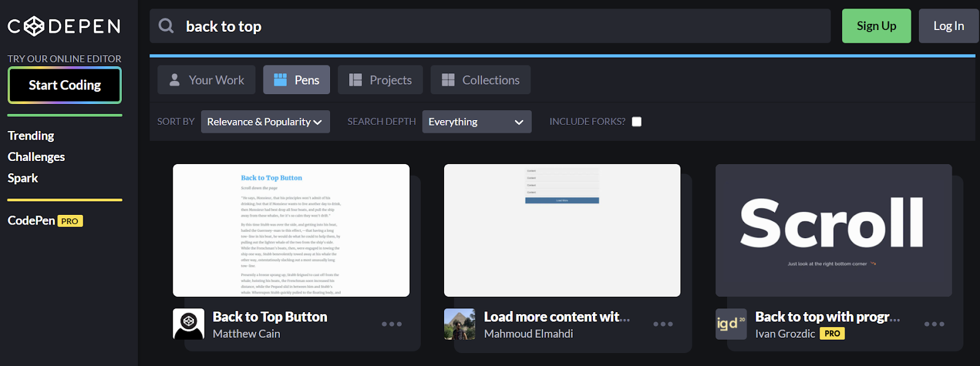
Task: Click the Collections grid icon
Action: pyautogui.click(x=448, y=80)
